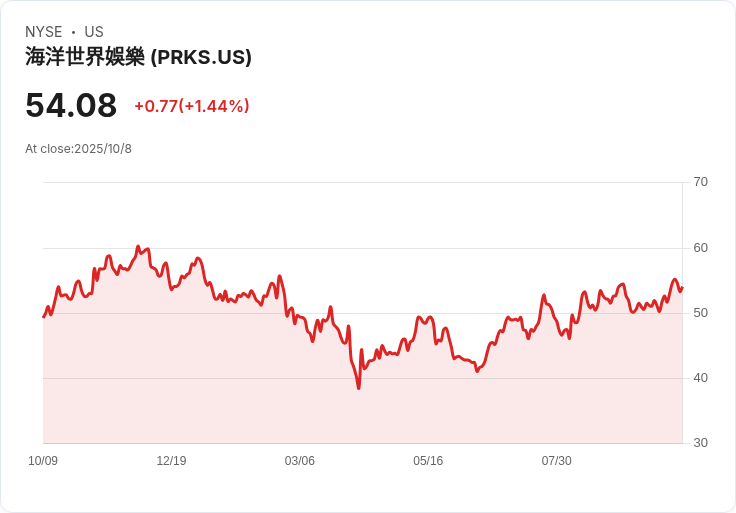Select the 07/30 date on x-axis
This screenshot has width=736, height=513.
coord(556,461)
